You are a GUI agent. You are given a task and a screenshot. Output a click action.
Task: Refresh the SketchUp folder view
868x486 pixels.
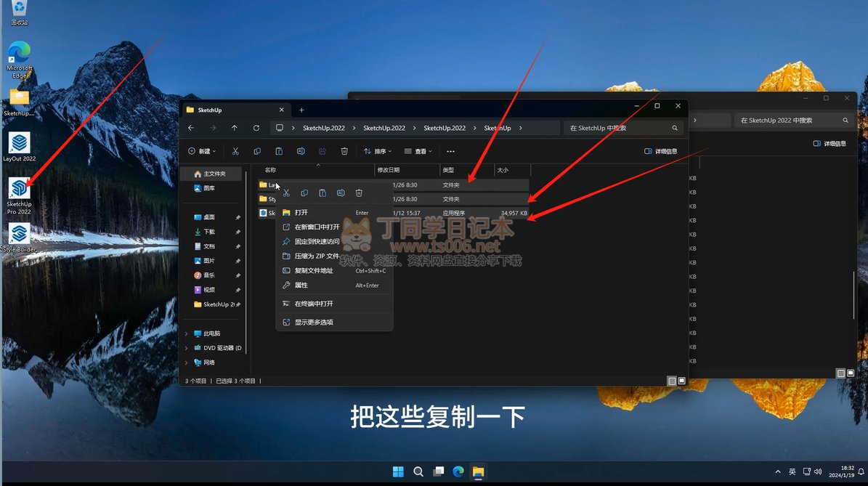(256, 128)
